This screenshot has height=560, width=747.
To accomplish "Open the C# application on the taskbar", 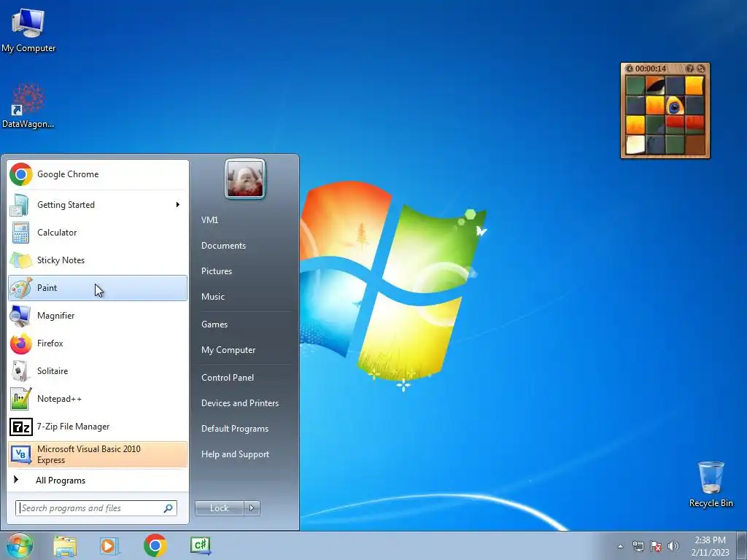I will point(201,545).
